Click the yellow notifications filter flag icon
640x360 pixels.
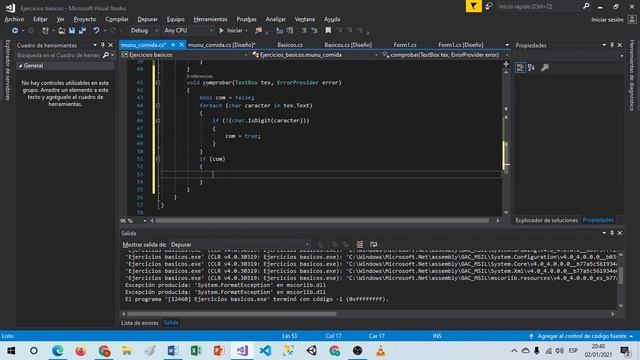pos(473,6)
